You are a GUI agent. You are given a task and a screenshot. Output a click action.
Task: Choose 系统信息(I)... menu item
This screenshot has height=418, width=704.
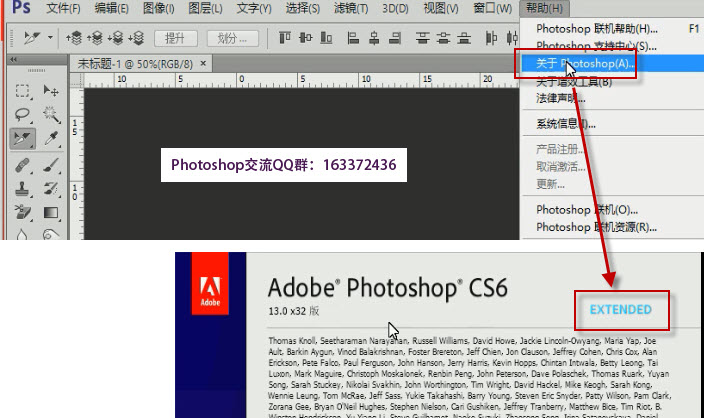[x=612, y=123]
